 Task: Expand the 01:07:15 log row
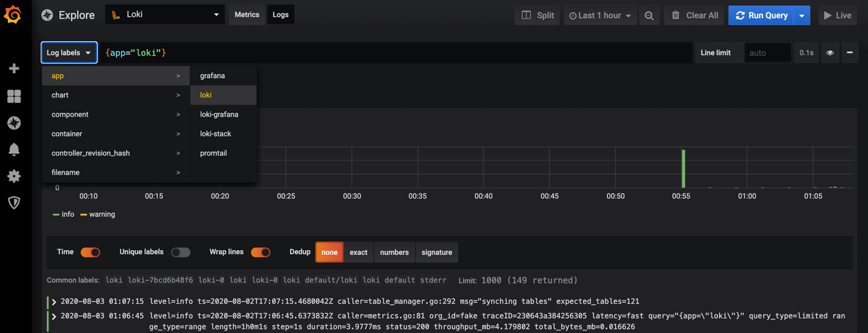(54, 301)
